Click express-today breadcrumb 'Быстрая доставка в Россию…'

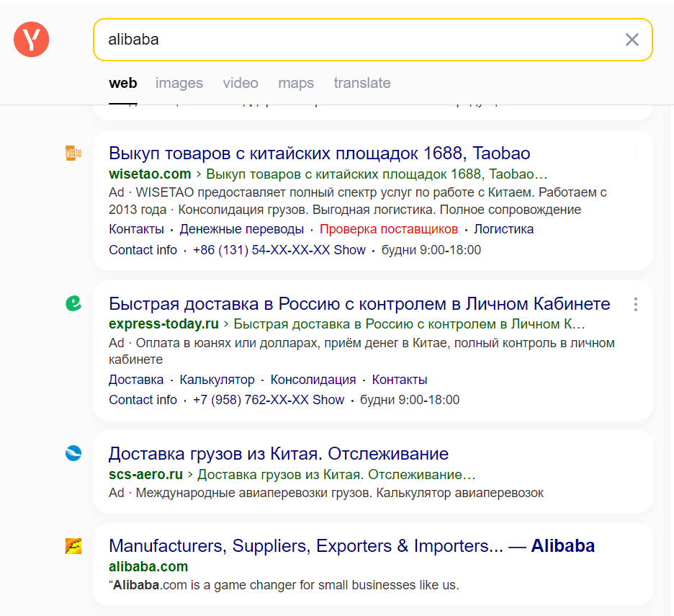click(409, 324)
